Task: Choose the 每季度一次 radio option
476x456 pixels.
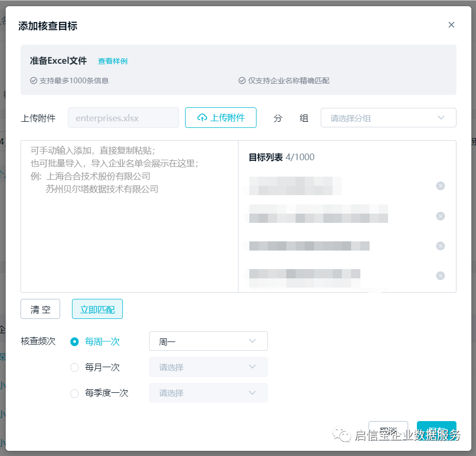Action: [x=75, y=393]
